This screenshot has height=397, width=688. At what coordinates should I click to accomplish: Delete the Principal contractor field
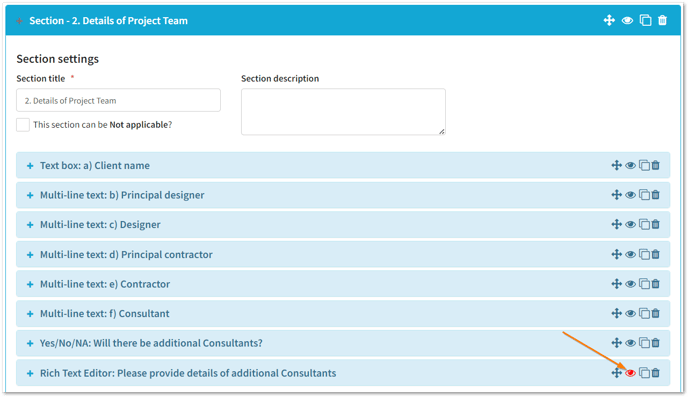tap(656, 254)
